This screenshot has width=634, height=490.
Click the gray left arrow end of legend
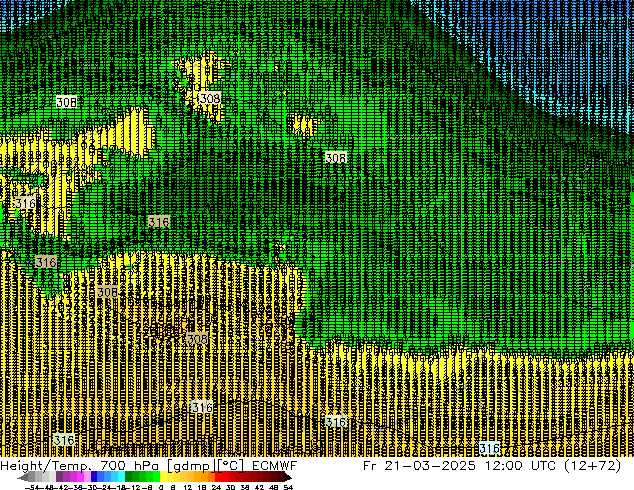(x=23, y=477)
